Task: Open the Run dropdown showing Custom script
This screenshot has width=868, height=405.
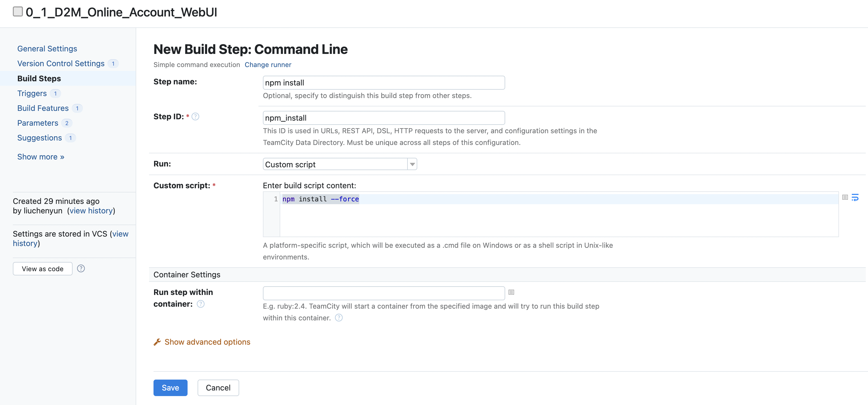Action: [x=340, y=164]
